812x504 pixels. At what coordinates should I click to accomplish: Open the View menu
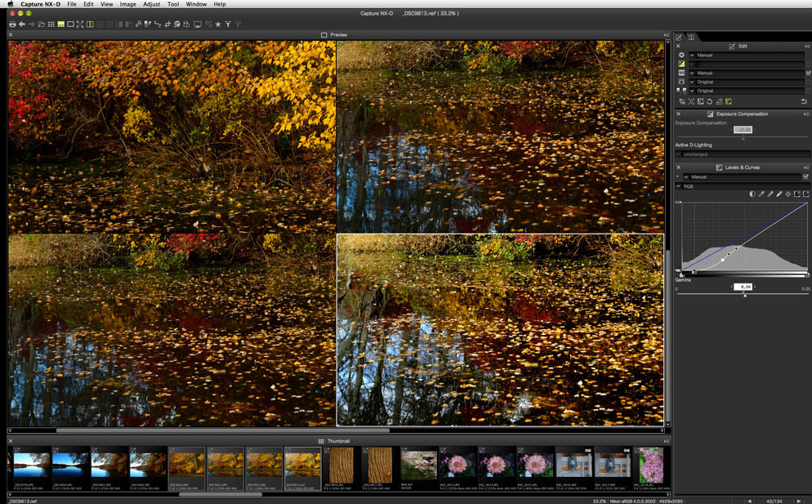click(x=107, y=4)
